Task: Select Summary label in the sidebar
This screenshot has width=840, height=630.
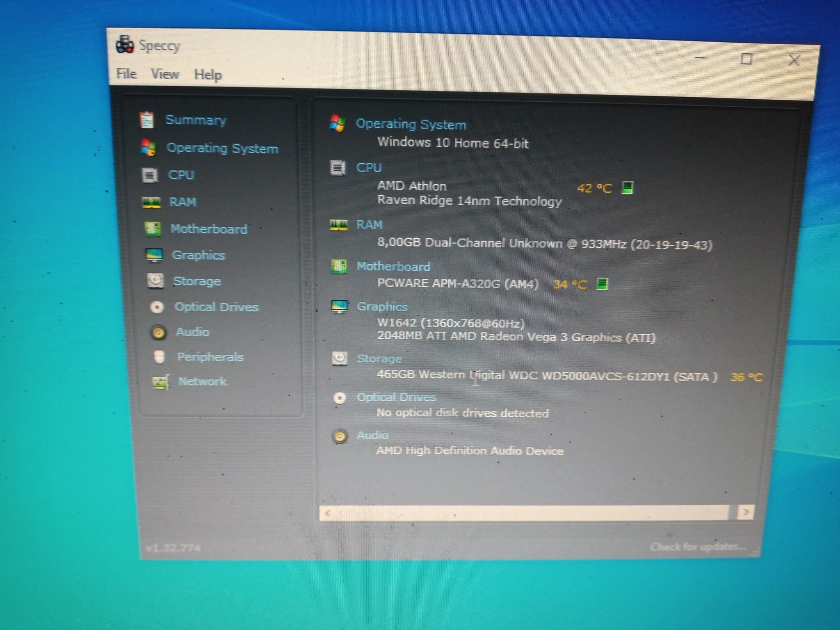Action: (196, 120)
